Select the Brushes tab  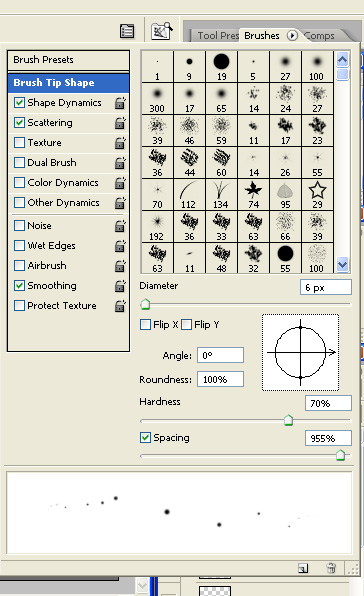pyautogui.click(x=262, y=36)
